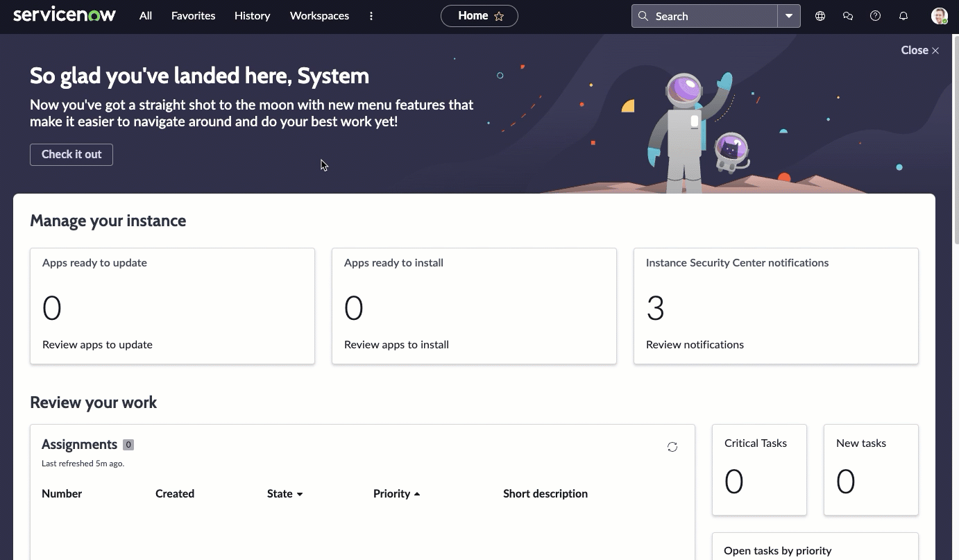Open the user profile avatar
959x560 pixels.
coord(939,16)
